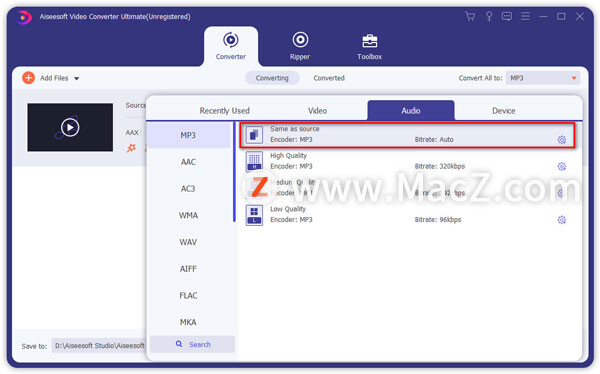The image size is (600, 374).
Task: Click the Same as source preset icon
Action: (x=254, y=135)
